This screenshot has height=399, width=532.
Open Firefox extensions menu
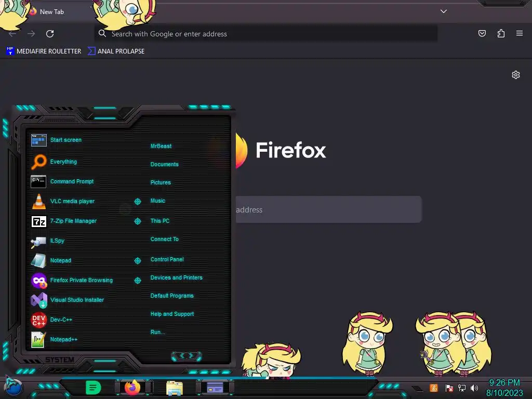pyautogui.click(x=501, y=33)
